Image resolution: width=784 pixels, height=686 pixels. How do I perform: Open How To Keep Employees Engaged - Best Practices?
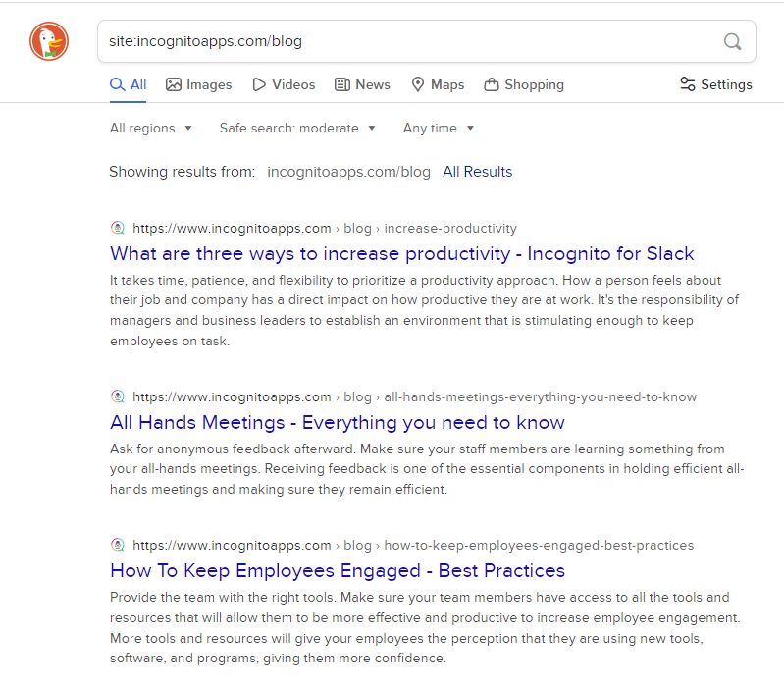tap(338, 571)
